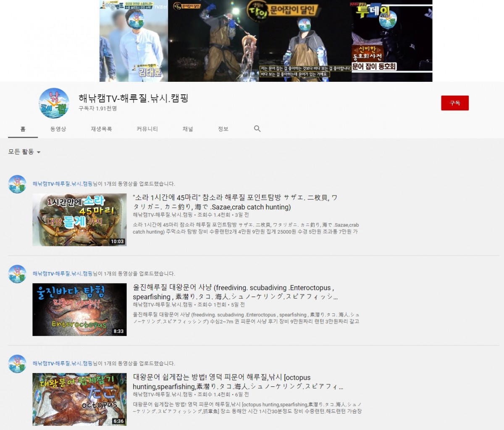Click uploader avatar beside the Uljin octopus post

(x=17, y=274)
